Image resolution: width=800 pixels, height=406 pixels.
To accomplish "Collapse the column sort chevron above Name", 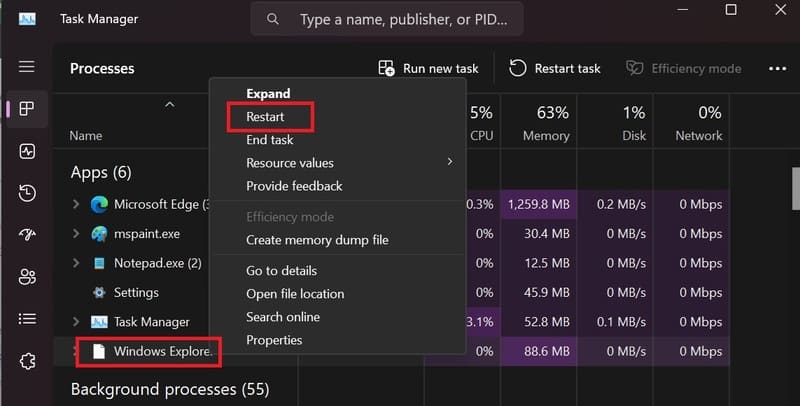I will pos(169,105).
